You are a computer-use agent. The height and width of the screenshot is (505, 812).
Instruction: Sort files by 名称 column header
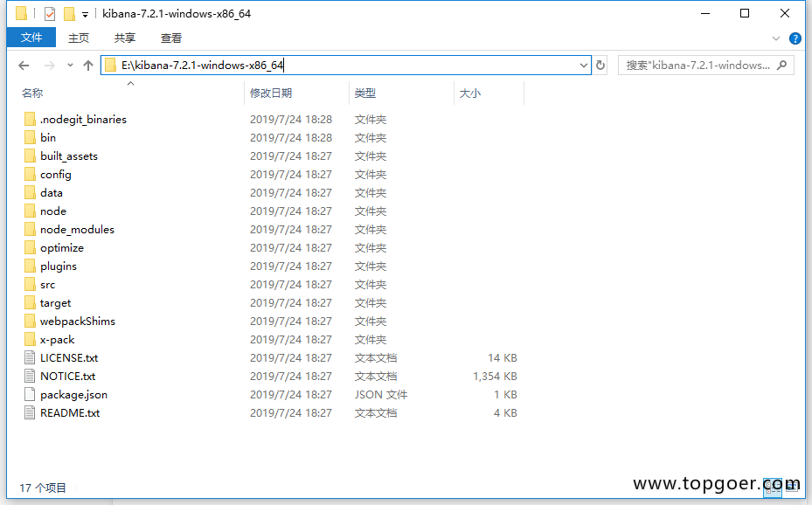[32, 93]
